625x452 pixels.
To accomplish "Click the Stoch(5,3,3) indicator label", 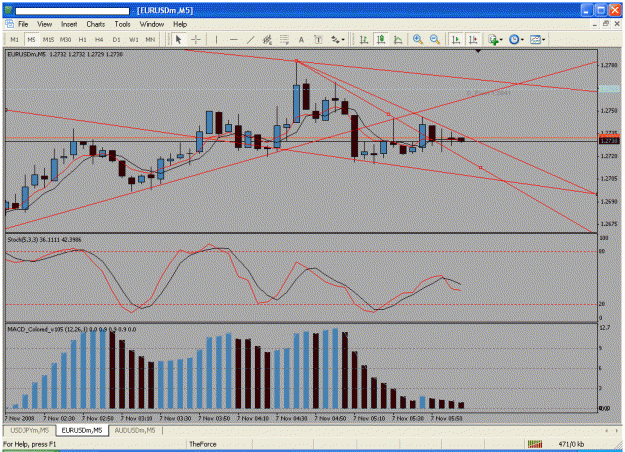I will tap(44, 240).
